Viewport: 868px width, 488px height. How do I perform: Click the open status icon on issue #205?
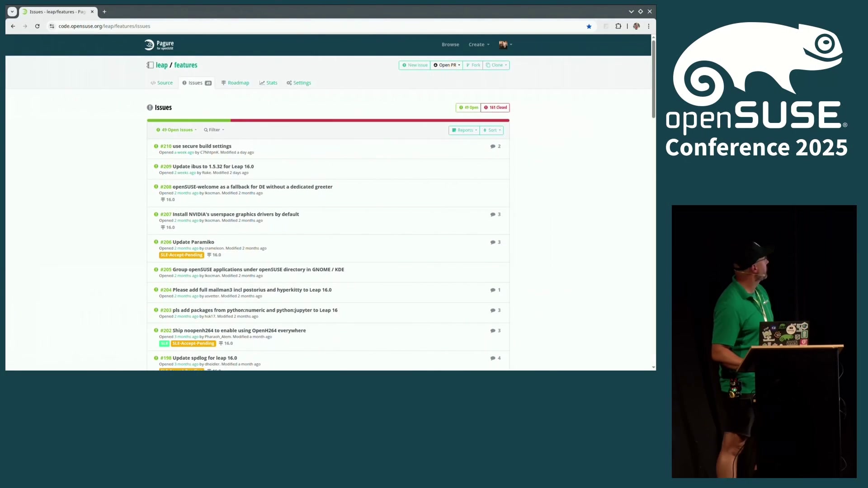156,270
